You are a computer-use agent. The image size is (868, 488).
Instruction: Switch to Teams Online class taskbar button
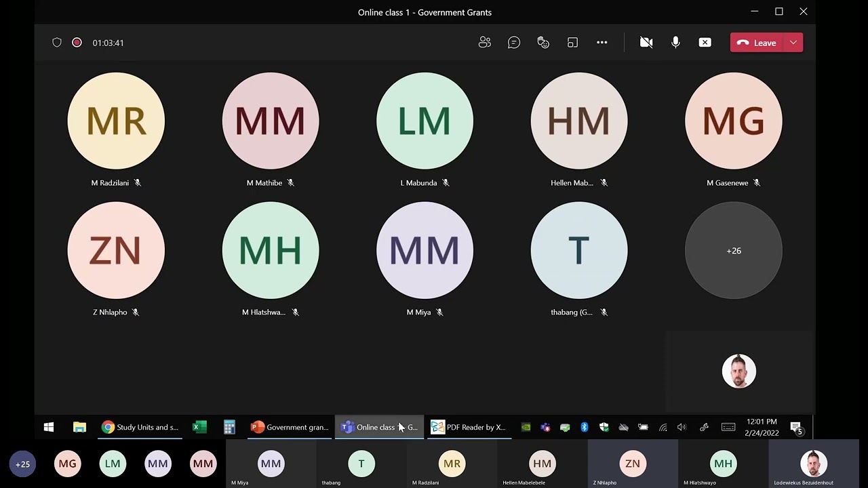(x=379, y=427)
